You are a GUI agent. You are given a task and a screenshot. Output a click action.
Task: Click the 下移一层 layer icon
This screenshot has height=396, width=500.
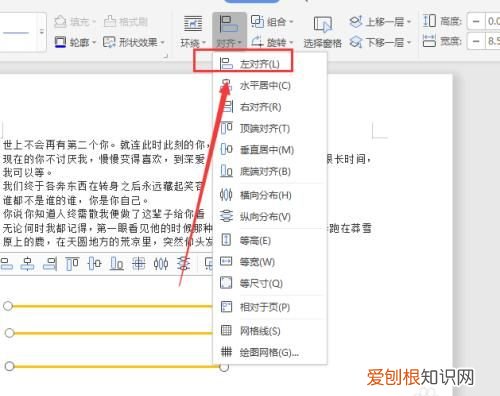pos(356,42)
